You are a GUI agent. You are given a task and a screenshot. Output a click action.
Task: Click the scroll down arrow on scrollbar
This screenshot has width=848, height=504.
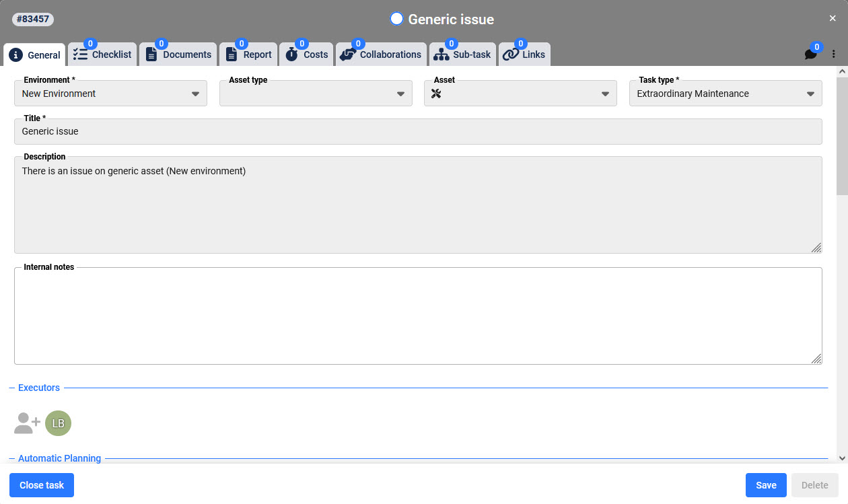click(842, 458)
